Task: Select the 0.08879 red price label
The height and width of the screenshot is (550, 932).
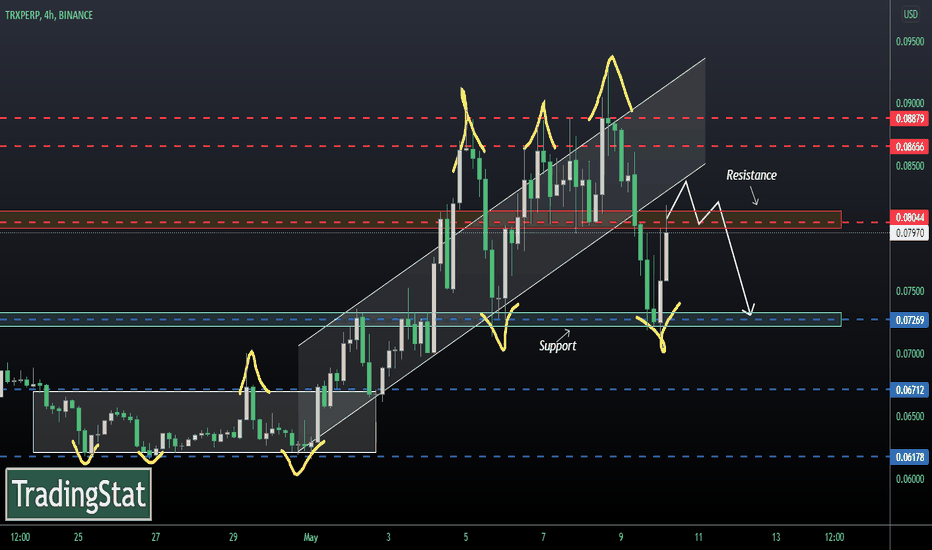Action: pyautogui.click(x=909, y=118)
